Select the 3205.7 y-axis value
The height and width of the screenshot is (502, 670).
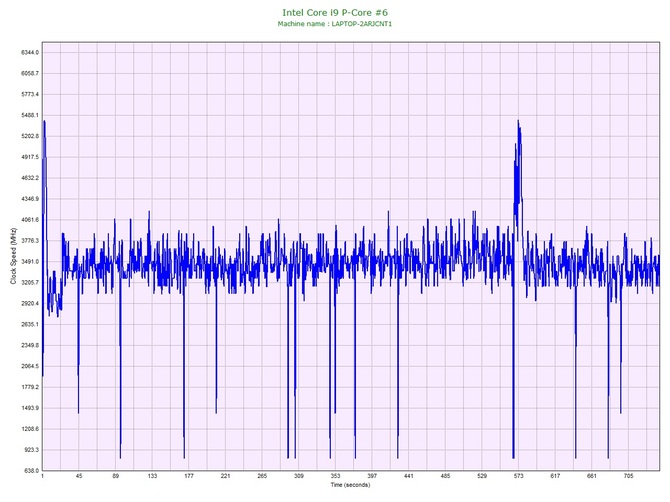pyautogui.click(x=30, y=283)
